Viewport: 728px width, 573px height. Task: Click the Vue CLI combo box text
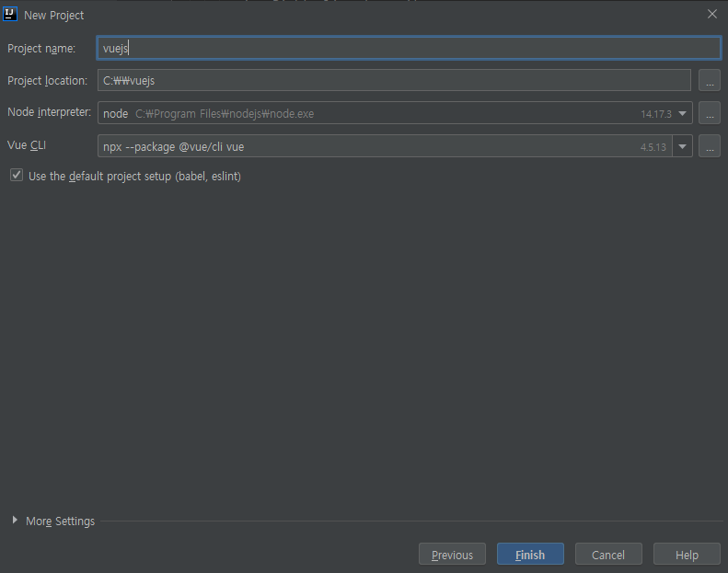(x=173, y=147)
